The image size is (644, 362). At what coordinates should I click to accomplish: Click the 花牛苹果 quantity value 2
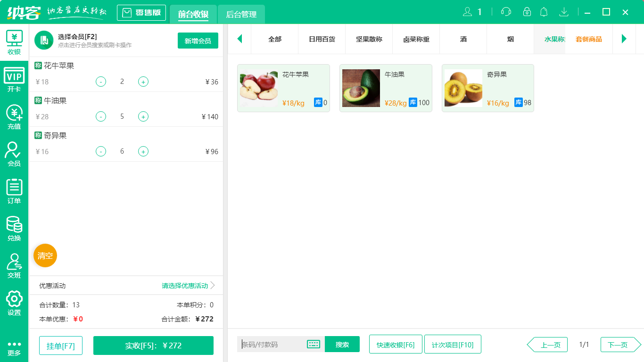[x=122, y=82]
